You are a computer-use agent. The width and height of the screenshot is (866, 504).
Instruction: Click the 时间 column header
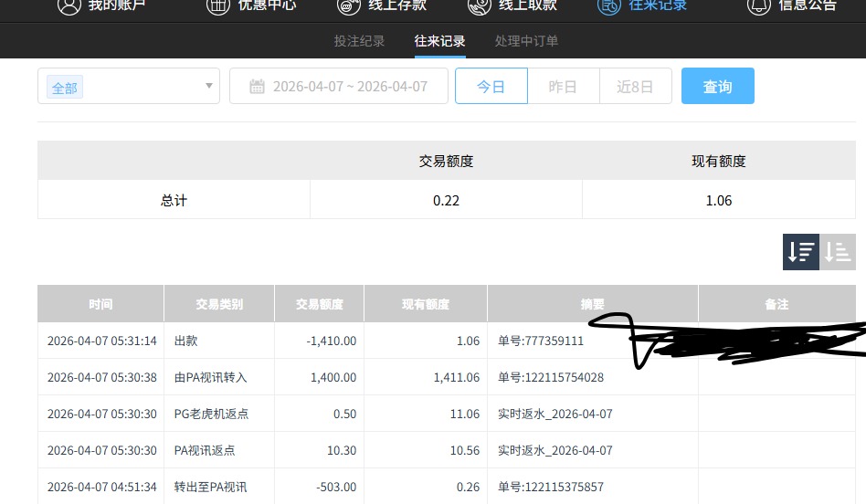(x=100, y=304)
